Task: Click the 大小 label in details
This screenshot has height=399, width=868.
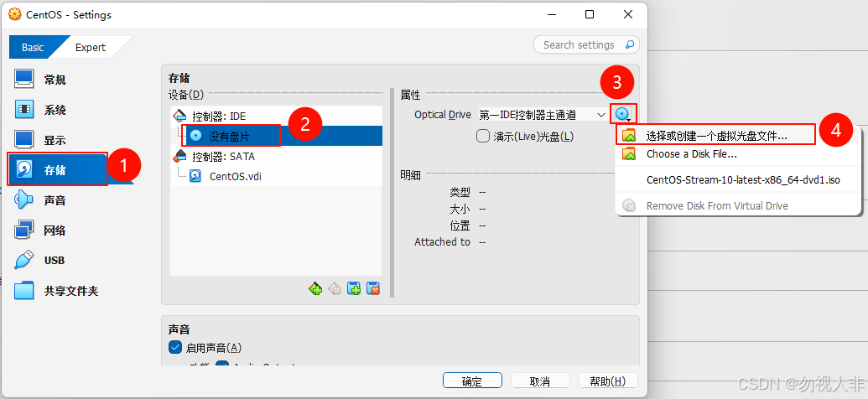Action: 460,209
